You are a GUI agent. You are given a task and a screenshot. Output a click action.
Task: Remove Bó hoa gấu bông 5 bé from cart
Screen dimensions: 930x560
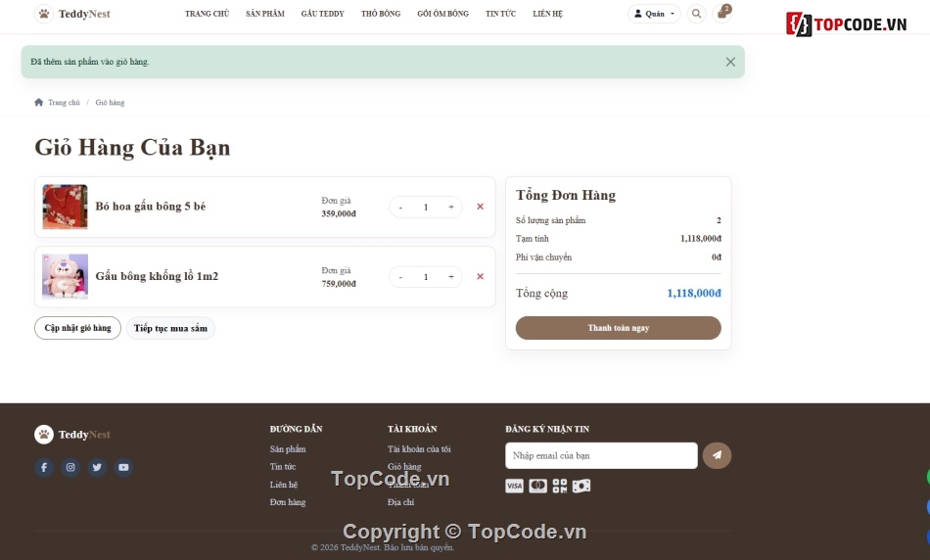(x=480, y=207)
